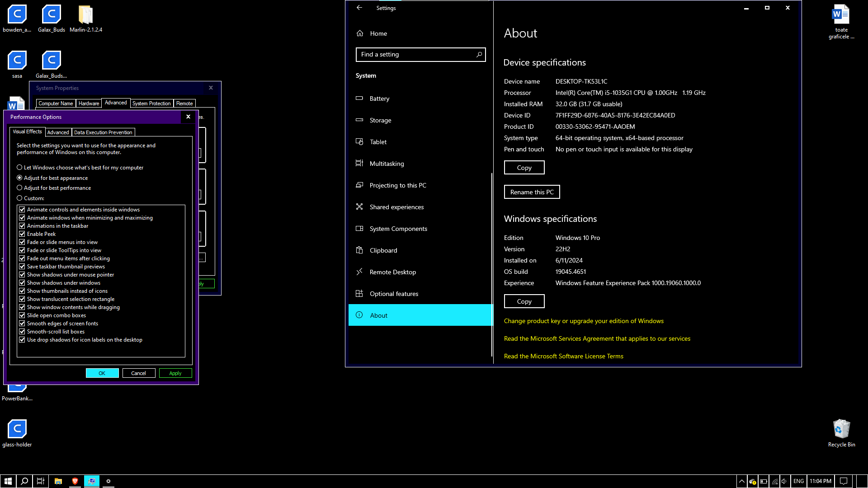Select Adjust for best performance option

click(20, 188)
